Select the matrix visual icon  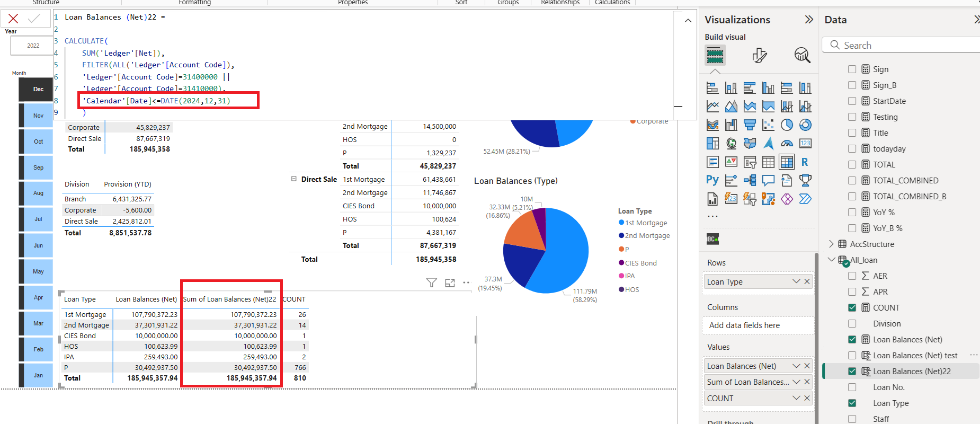787,162
